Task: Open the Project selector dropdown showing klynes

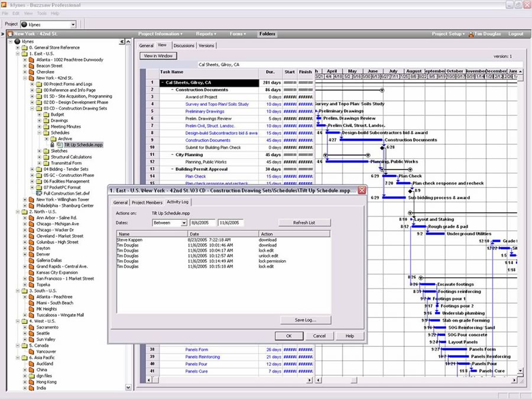Action: (x=73, y=25)
